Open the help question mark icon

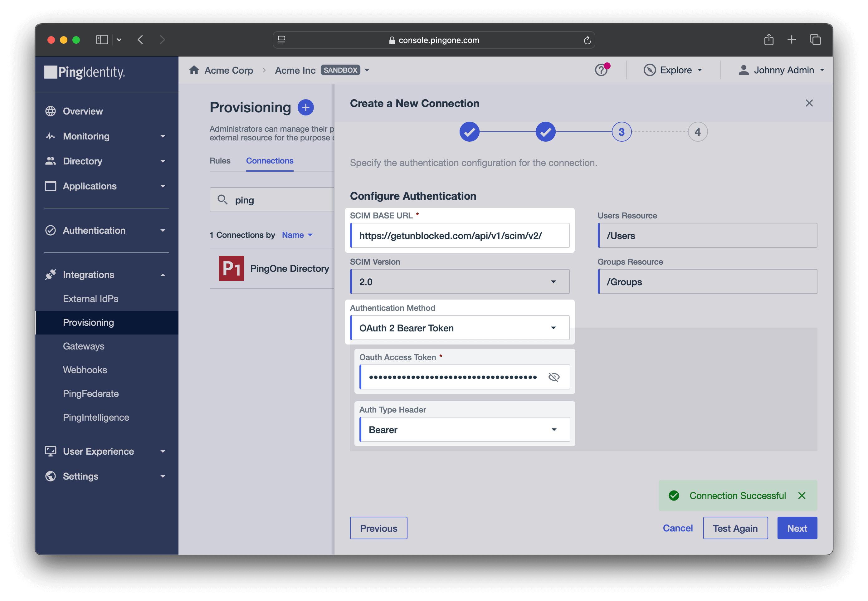click(x=601, y=70)
